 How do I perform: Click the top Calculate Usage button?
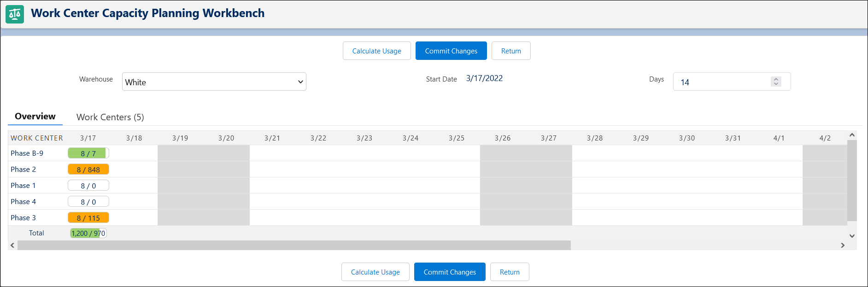[x=376, y=51]
